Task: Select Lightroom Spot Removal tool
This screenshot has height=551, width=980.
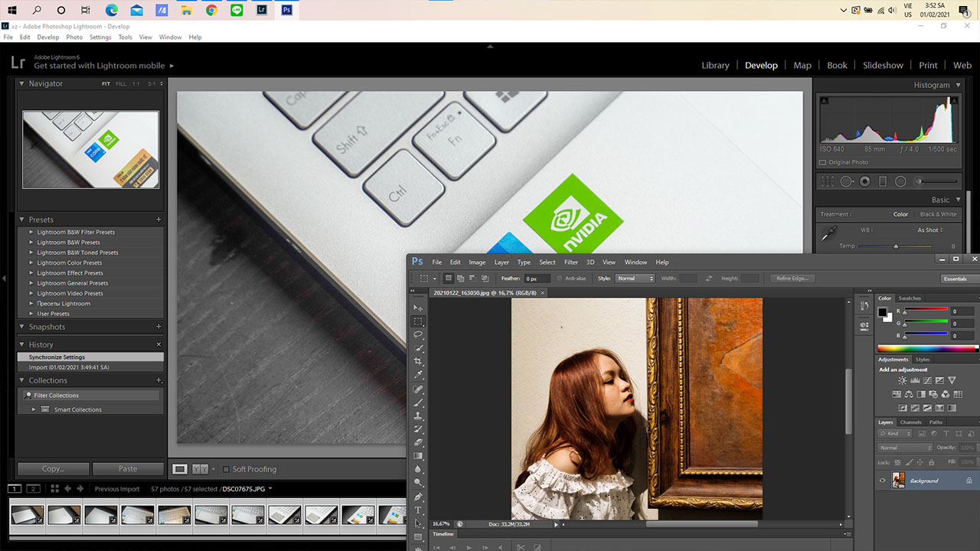Action: tap(847, 181)
